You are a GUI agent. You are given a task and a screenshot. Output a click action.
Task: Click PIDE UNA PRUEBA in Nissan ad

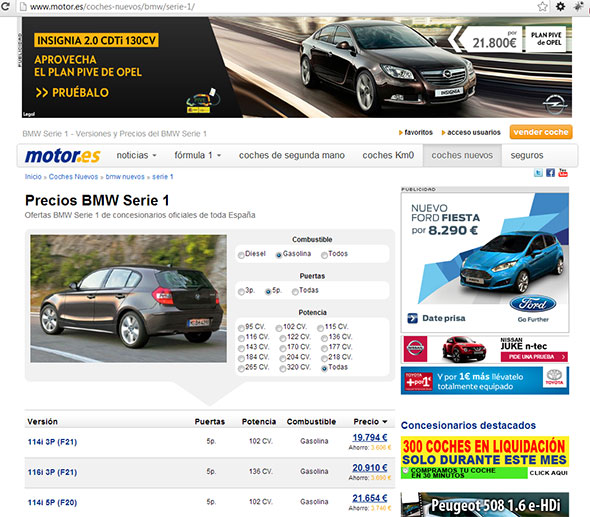coord(534,357)
